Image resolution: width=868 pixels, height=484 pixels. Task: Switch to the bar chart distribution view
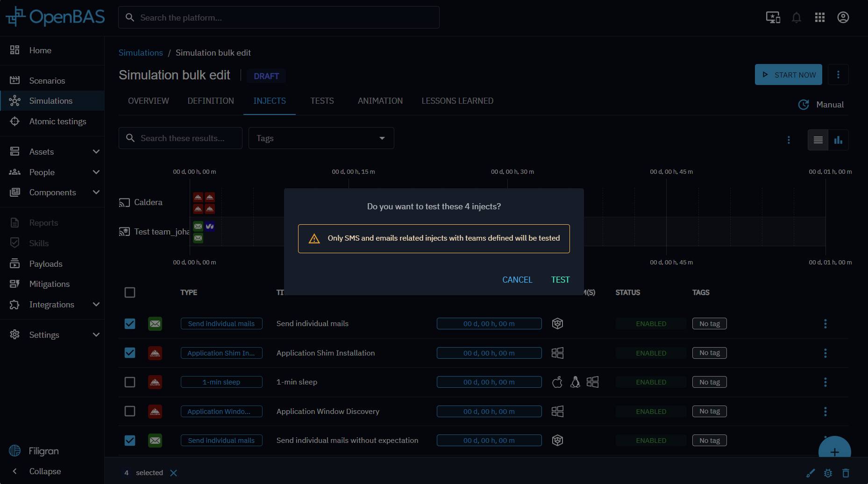[x=838, y=140]
